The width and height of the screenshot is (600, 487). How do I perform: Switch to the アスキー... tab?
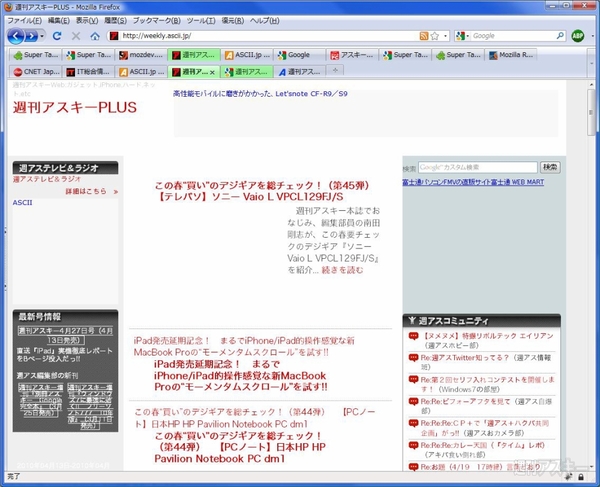(x=352, y=55)
